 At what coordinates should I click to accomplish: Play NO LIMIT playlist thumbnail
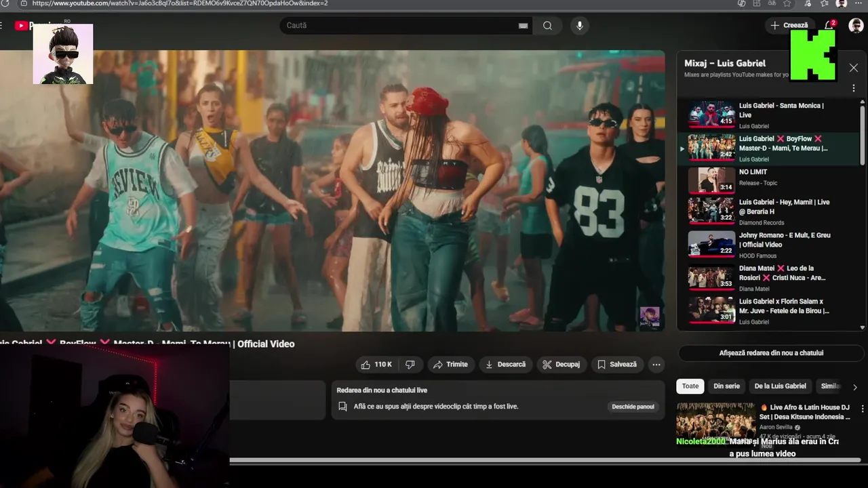click(711, 180)
